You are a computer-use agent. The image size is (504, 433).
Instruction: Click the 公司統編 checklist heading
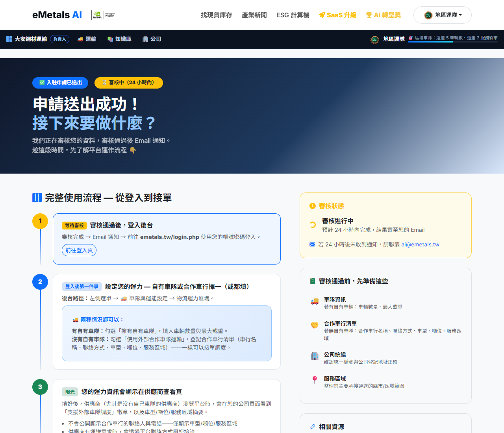[x=335, y=355]
